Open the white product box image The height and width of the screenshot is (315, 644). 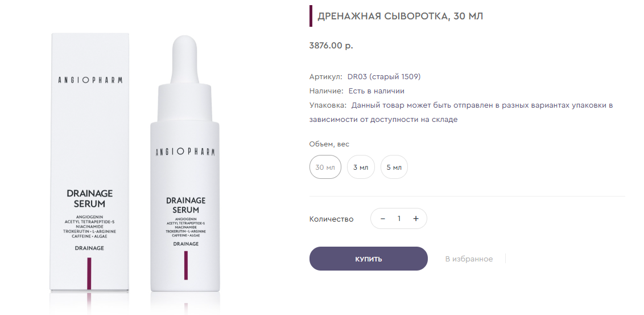(89, 162)
